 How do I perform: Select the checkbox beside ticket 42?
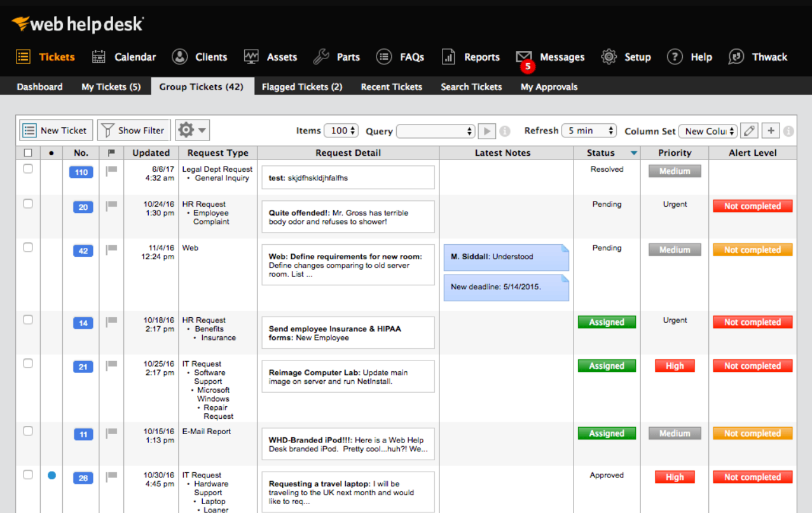27,248
